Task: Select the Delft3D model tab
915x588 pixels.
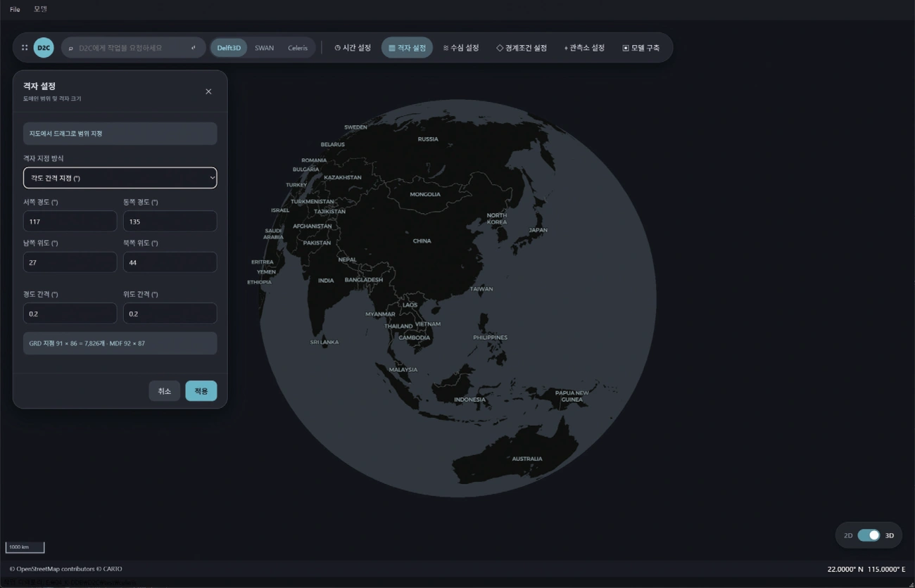Action: 229,48
